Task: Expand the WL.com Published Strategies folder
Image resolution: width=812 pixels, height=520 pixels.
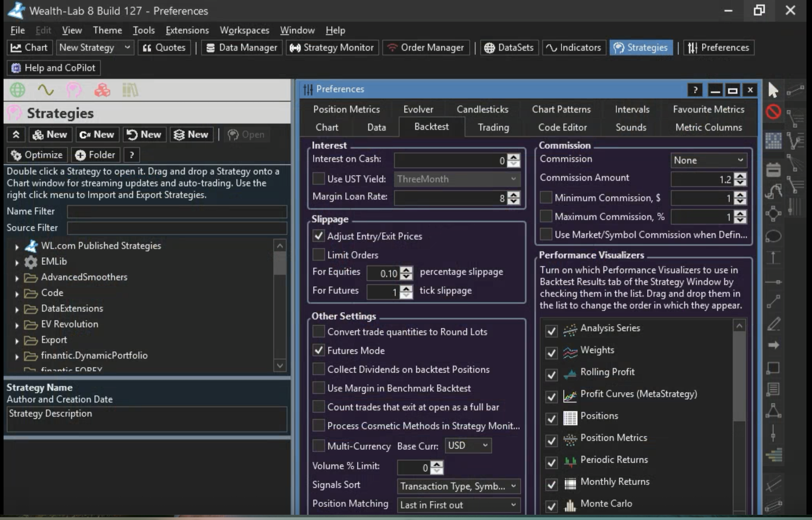Action: 17,247
